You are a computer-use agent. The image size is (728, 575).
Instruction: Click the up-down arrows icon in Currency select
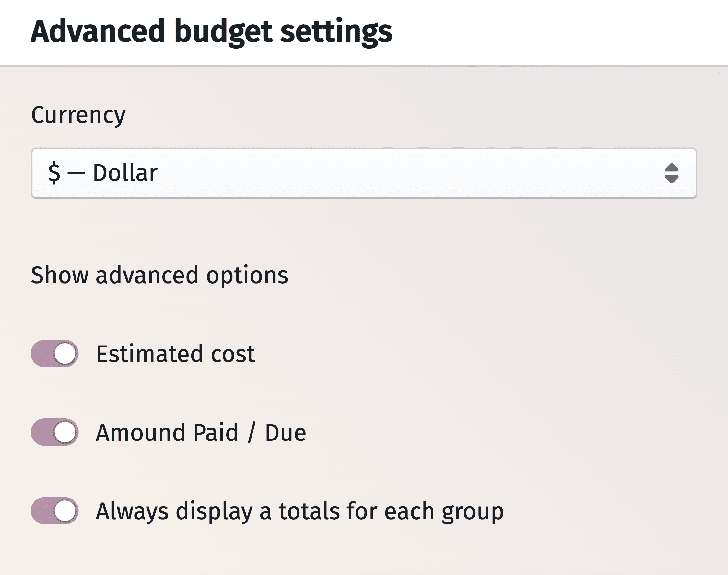672,173
